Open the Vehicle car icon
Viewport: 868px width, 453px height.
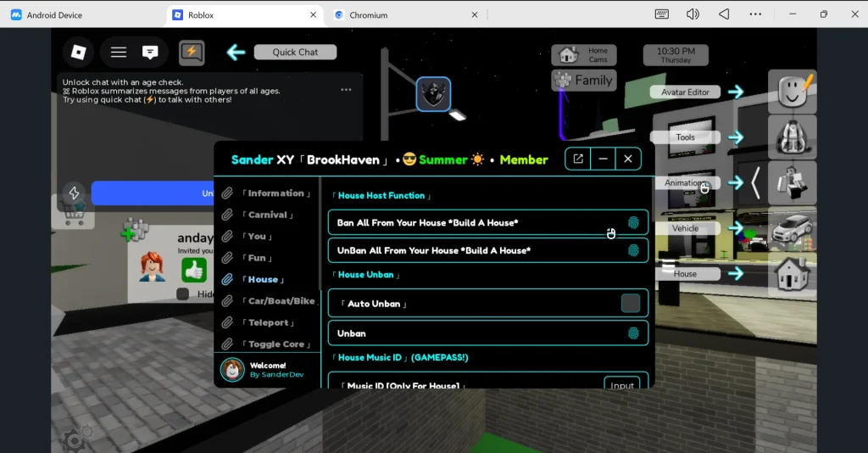click(x=793, y=228)
